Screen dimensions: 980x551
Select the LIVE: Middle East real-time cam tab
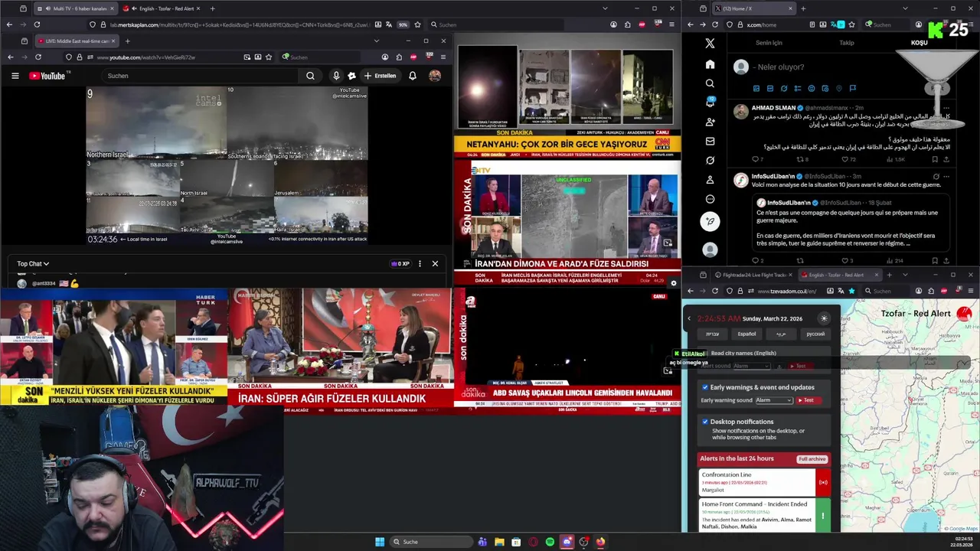click(x=77, y=41)
